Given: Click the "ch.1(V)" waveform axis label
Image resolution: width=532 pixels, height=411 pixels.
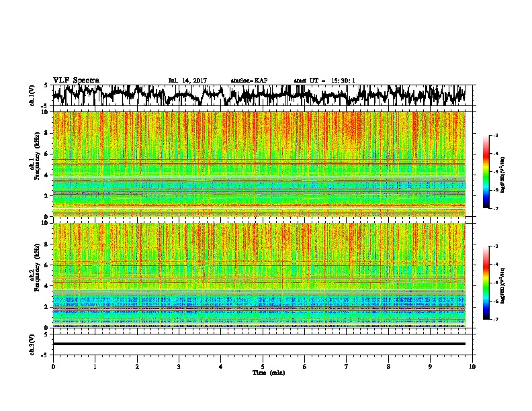Looking at the screenshot, I should [32, 95].
